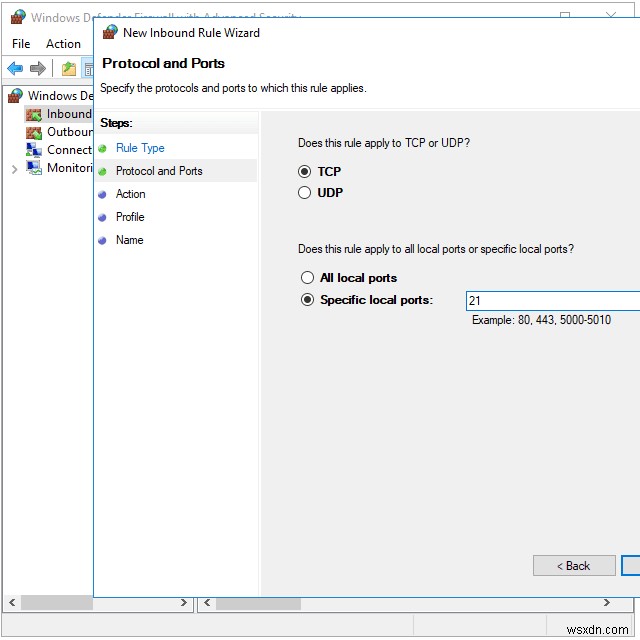Select the Profile step in Steps list
Screen dimensions: 640x640
[x=130, y=217]
